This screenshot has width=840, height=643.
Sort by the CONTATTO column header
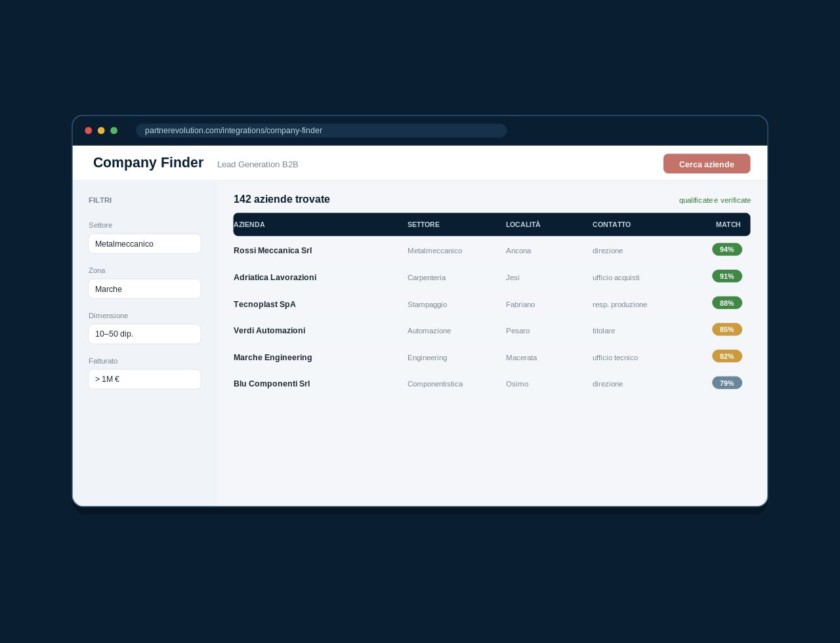click(x=612, y=224)
